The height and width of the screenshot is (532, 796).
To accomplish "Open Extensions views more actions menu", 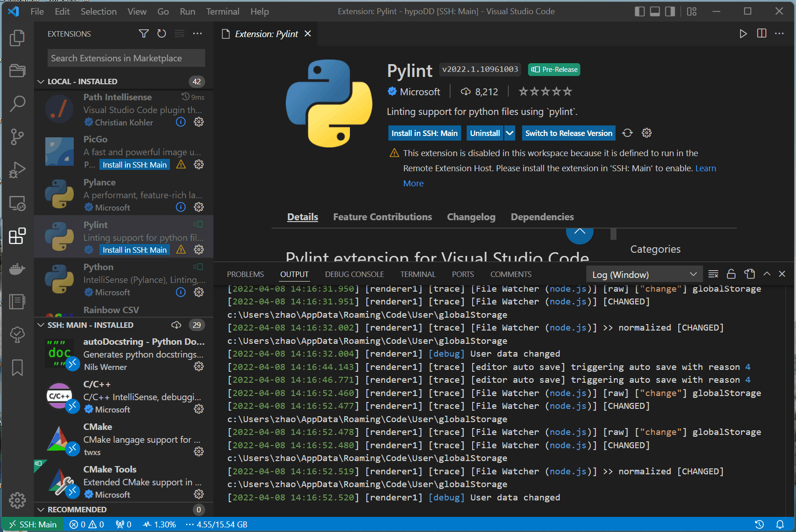I will [197, 33].
